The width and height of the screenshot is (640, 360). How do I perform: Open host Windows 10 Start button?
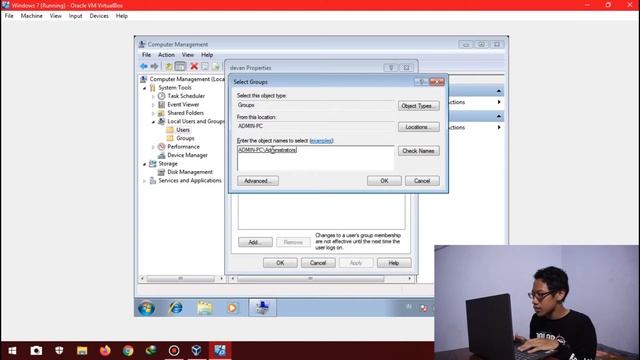tap(12, 351)
